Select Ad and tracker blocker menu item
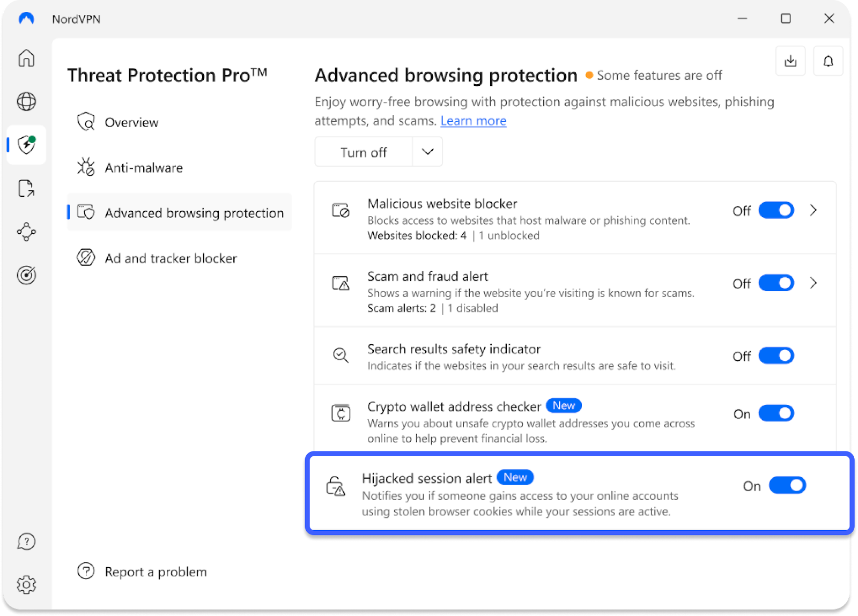 point(171,258)
